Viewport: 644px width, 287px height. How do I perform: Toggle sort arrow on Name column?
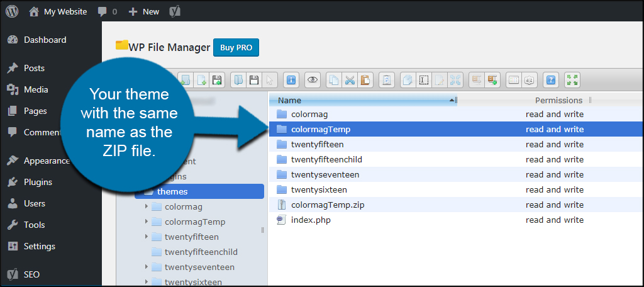point(452,100)
